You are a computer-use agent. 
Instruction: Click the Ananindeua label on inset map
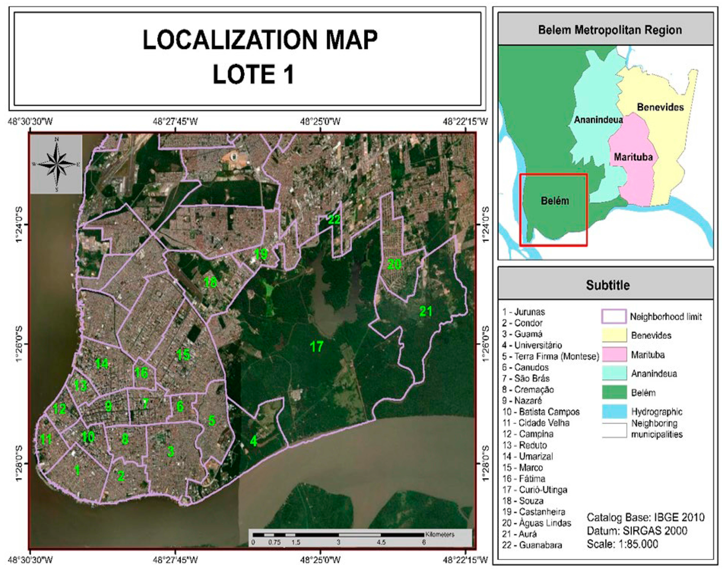pyautogui.click(x=598, y=120)
